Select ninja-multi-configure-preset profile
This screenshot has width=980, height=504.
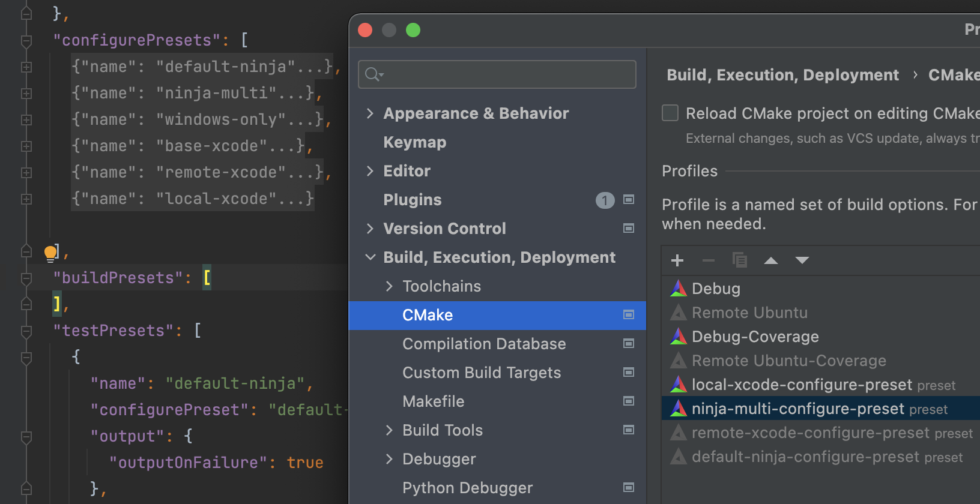[x=821, y=409]
